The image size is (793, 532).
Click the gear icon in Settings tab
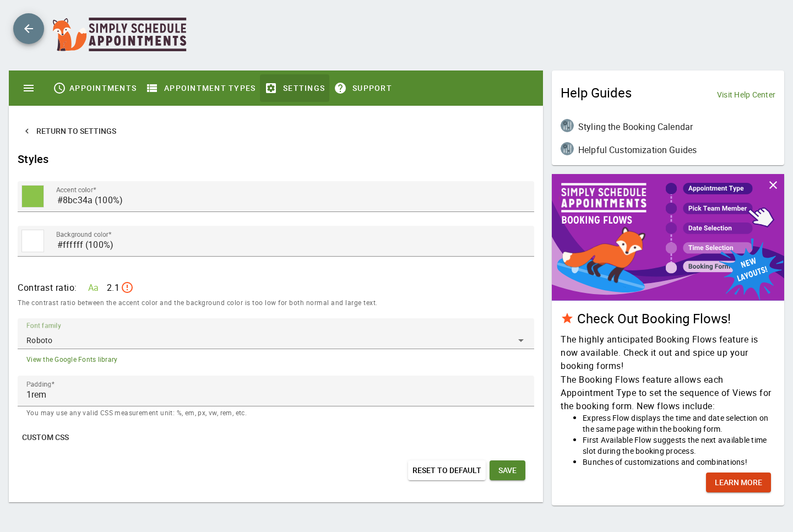tap(271, 88)
